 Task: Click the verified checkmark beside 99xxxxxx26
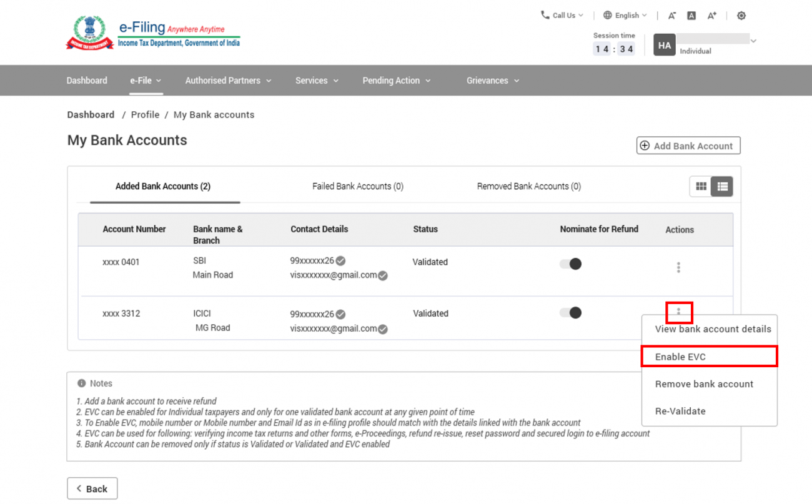[x=340, y=261]
